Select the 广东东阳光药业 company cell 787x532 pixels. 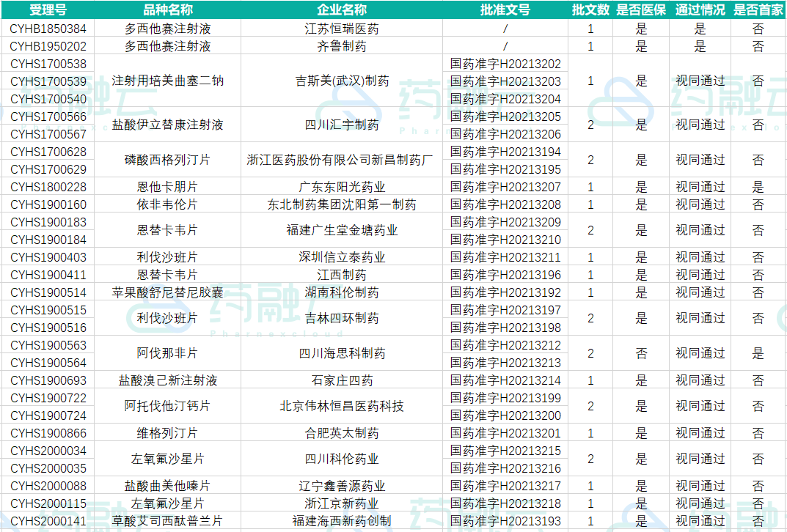[342, 187]
